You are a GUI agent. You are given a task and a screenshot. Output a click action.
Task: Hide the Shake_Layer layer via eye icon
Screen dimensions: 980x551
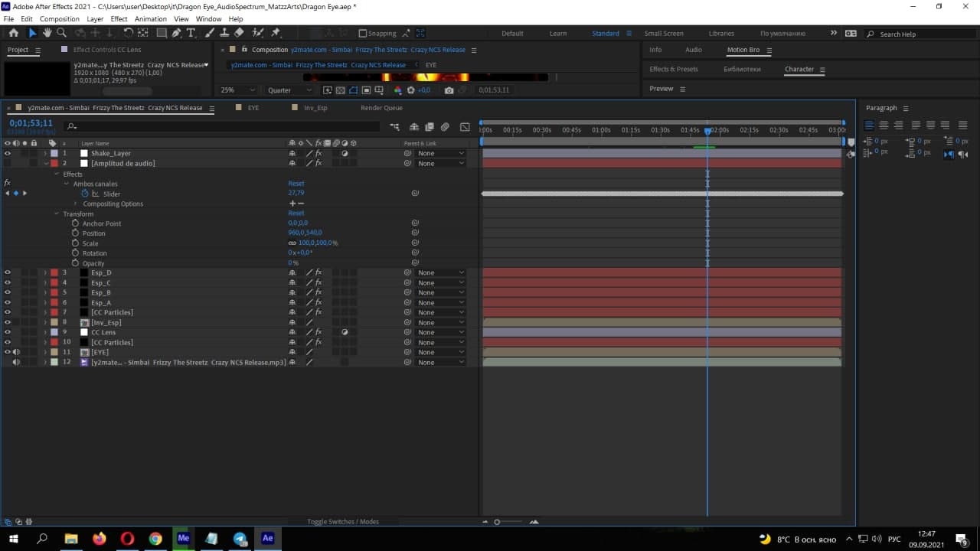(8, 153)
